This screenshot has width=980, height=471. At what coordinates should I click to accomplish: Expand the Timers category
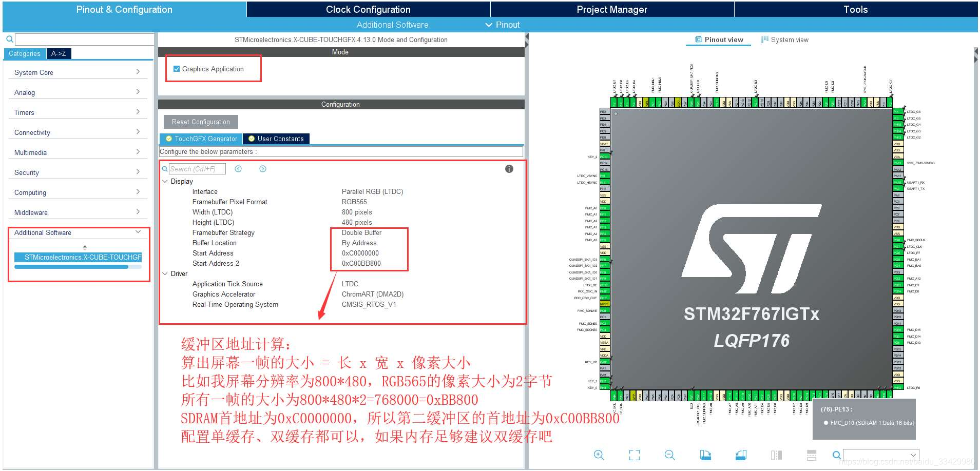tap(78, 112)
